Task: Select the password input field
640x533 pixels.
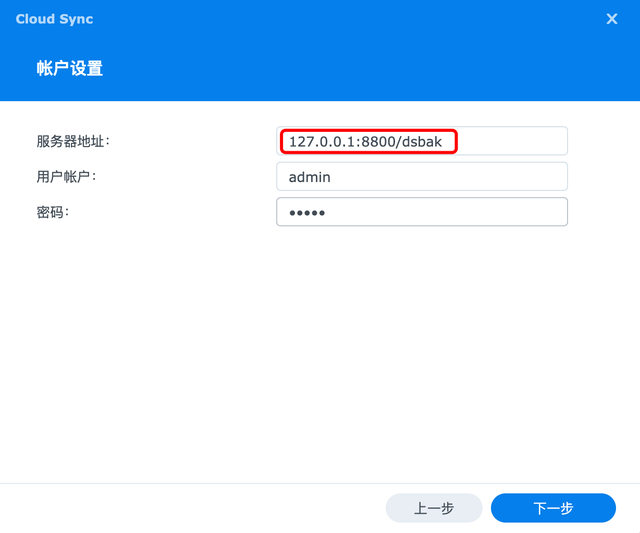Action: (422, 212)
